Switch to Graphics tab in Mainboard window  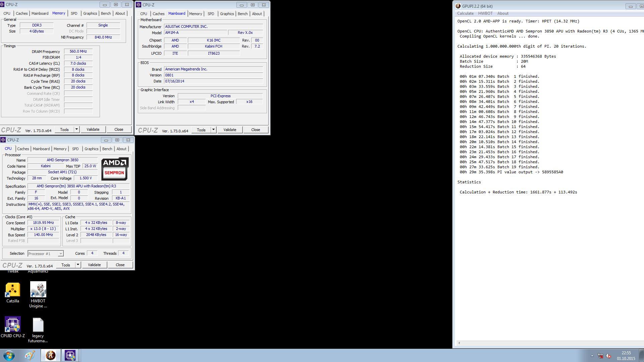(227, 14)
